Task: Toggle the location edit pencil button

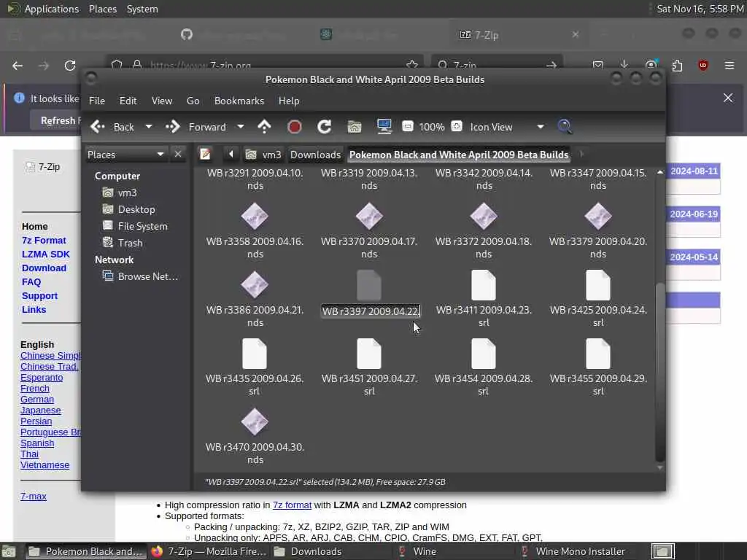Action: point(205,155)
